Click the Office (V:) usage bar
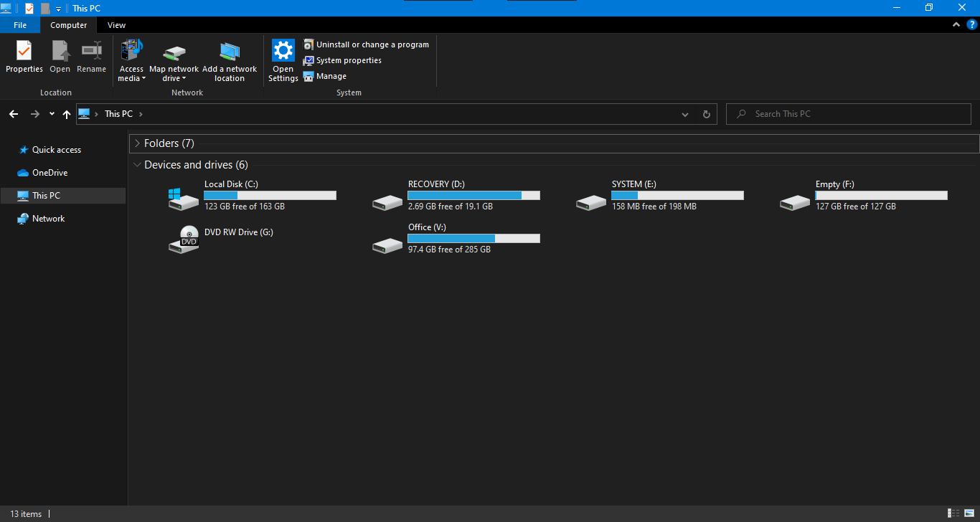Screen dimensions: 980x522 pyautogui.click(x=473, y=238)
